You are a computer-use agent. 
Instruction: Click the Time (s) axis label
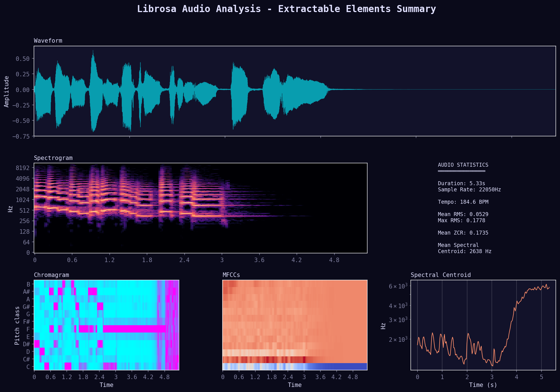point(483,385)
